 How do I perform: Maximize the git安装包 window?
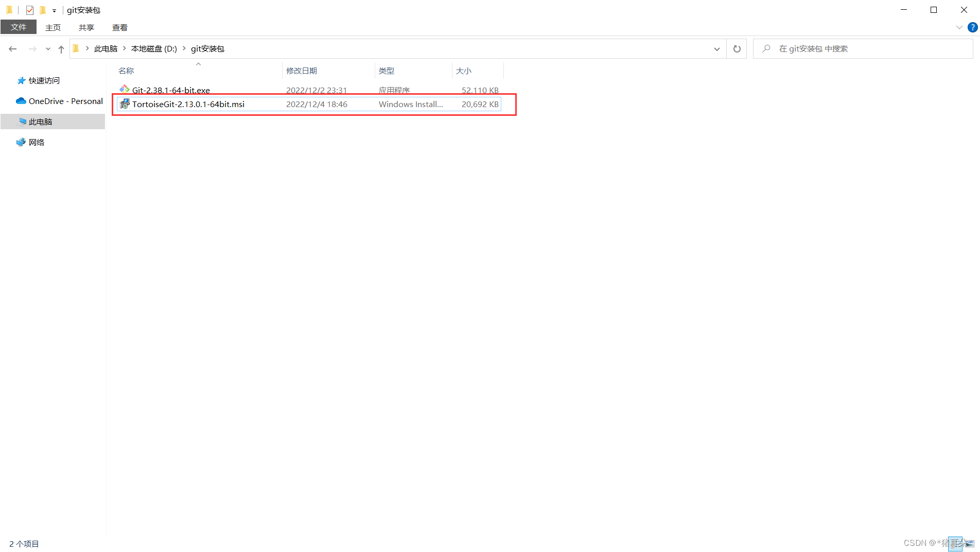(934, 10)
